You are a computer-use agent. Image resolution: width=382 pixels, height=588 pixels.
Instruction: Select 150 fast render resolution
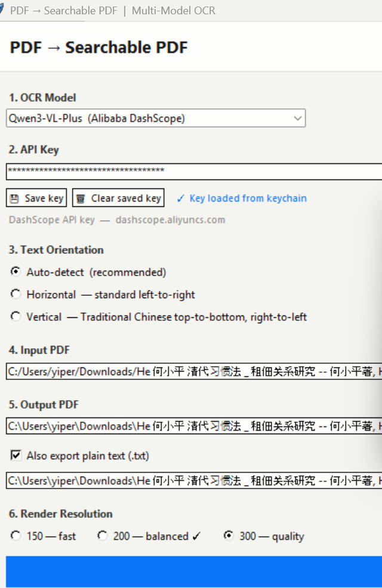click(16, 536)
